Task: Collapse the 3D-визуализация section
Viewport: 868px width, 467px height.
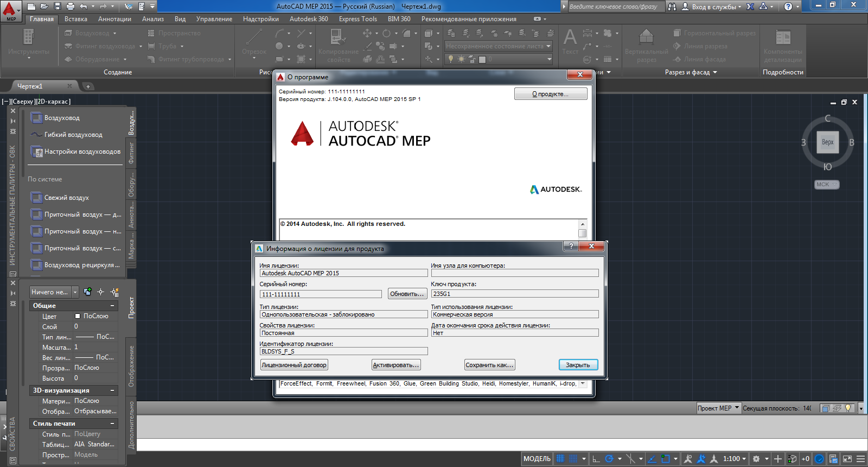Action: 112,390
